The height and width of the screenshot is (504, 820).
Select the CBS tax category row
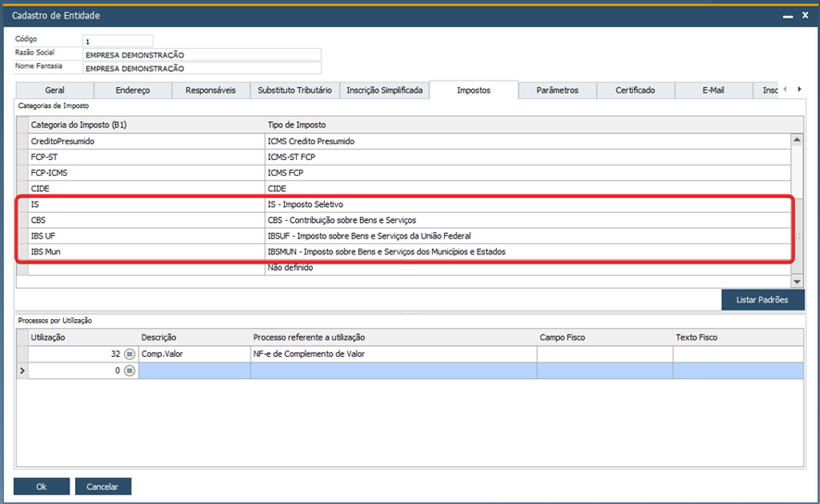pyautogui.click(x=145, y=220)
